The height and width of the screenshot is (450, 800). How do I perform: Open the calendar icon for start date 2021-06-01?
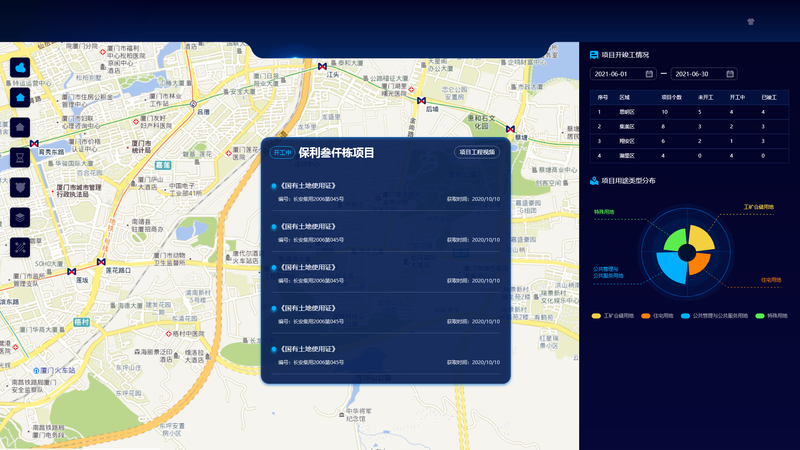point(649,74)
